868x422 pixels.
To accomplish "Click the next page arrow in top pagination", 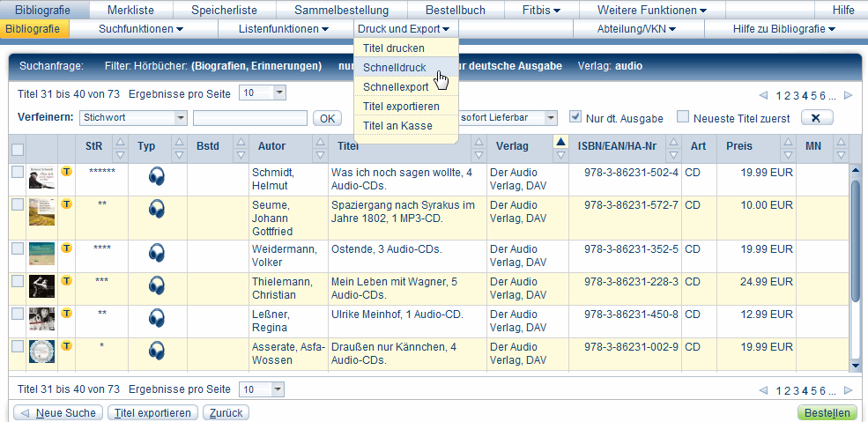I will [848, 95].
